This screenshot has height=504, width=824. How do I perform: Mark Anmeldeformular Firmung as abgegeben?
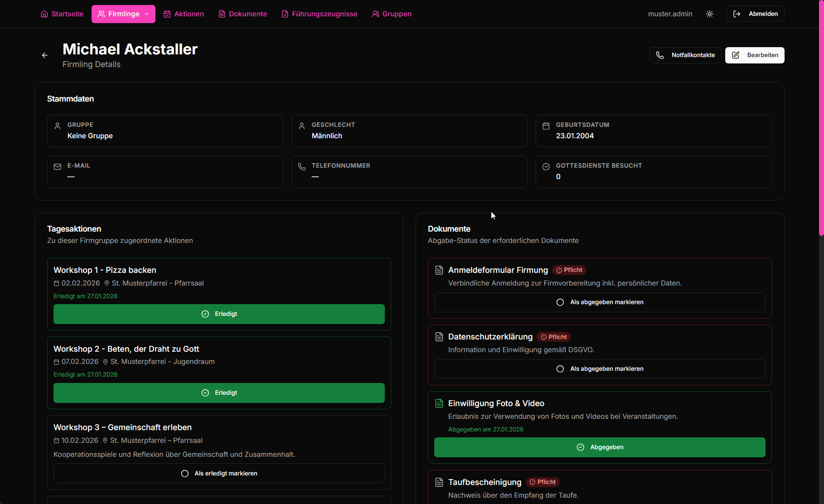tap(599, 302)
